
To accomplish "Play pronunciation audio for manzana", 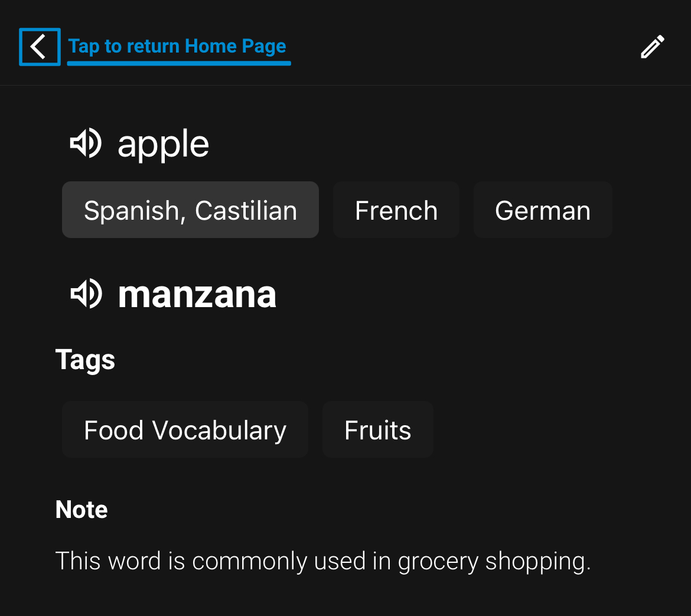I will pos(86,294).
